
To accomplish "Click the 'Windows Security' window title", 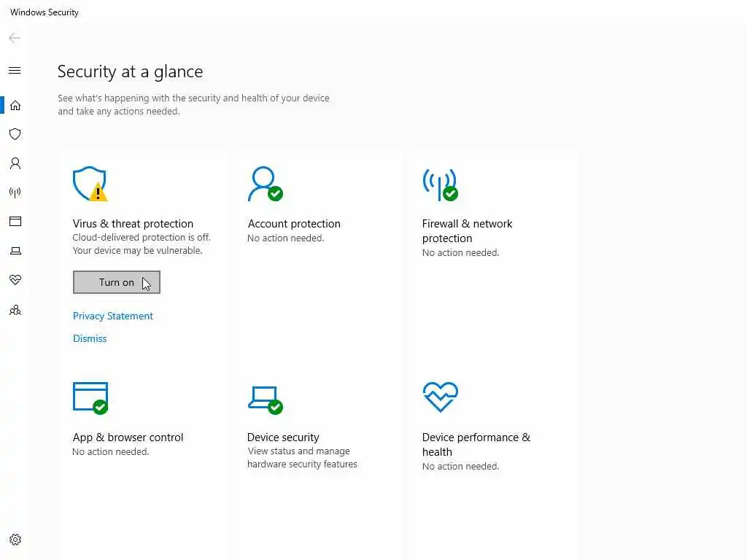I will coord(44,12).
